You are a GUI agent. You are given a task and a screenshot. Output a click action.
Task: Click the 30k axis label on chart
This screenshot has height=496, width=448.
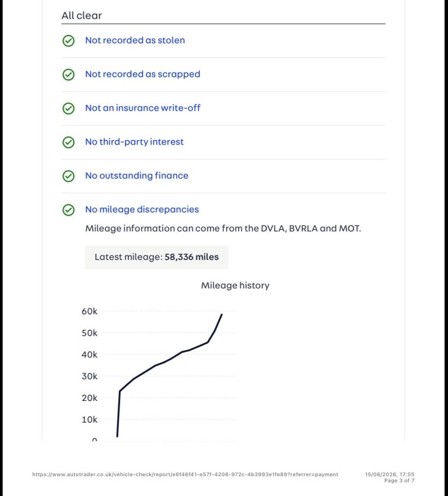coord(90,377)
